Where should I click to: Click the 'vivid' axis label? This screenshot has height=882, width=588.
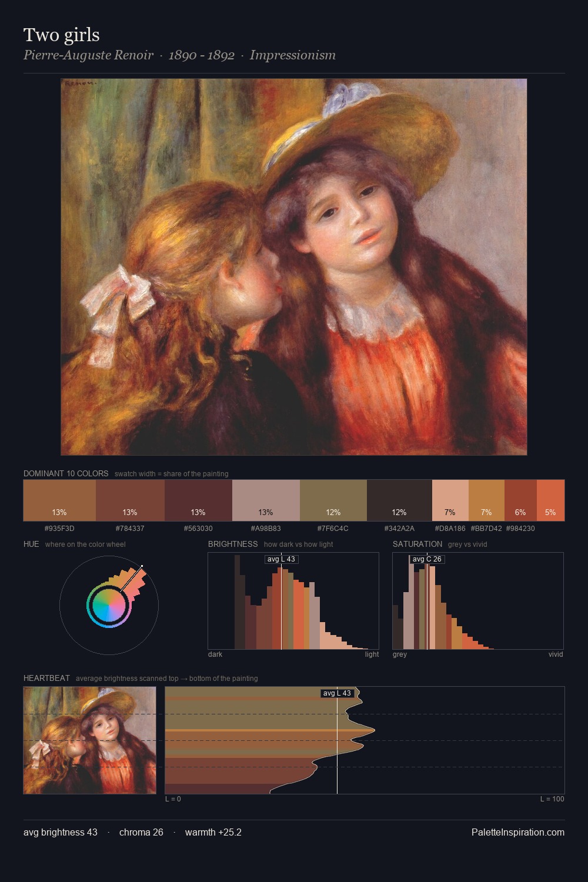click(x=556, y=654)
